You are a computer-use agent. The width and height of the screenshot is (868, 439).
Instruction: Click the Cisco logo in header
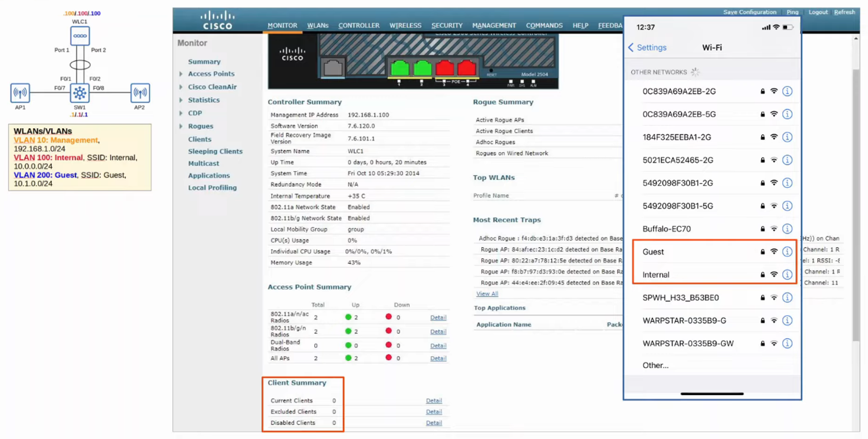(x=217, y=21)
